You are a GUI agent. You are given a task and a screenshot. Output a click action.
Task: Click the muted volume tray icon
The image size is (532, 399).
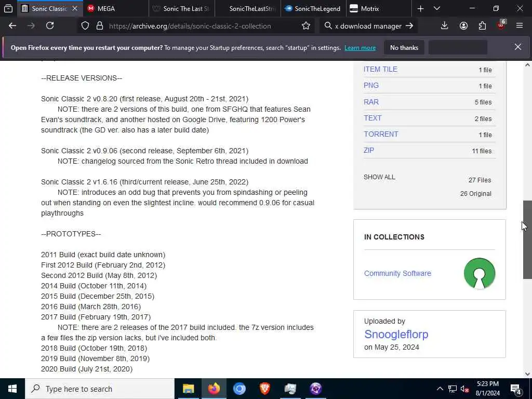[x=465, y=389]
